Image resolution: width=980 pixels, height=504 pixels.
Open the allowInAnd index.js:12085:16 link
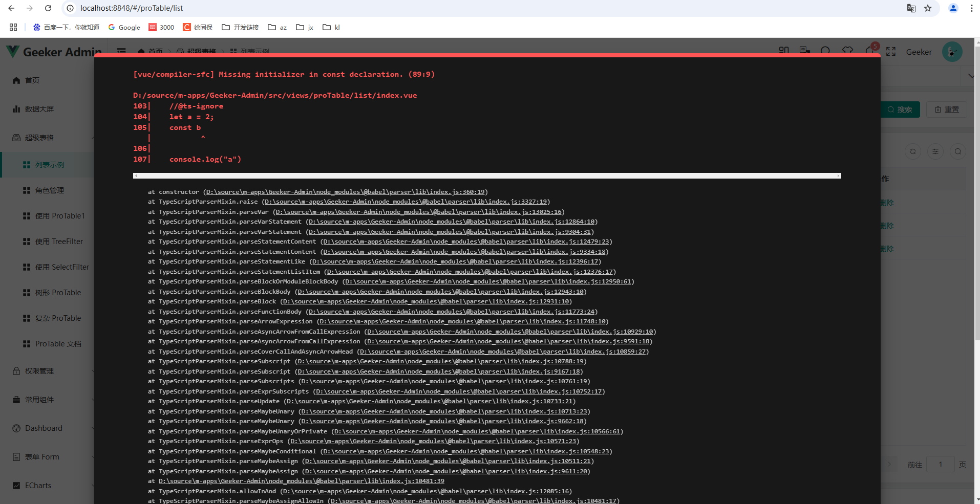[426, 491]
